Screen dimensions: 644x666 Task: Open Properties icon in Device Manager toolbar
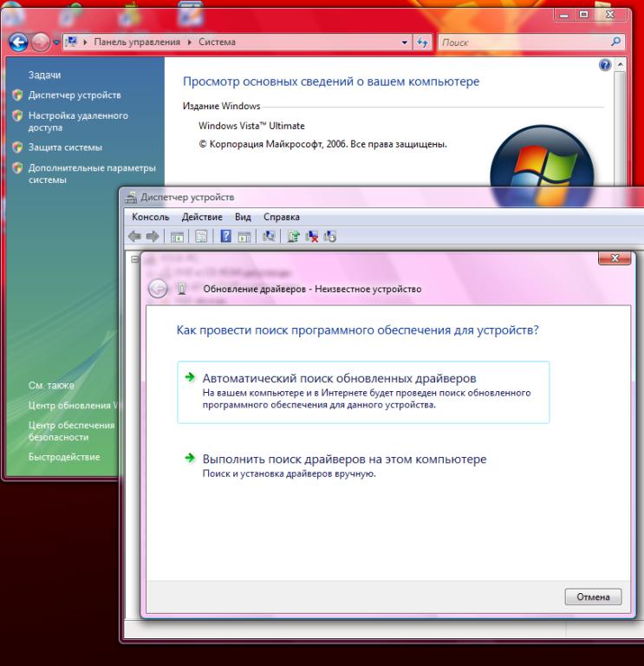click(201, 236)
